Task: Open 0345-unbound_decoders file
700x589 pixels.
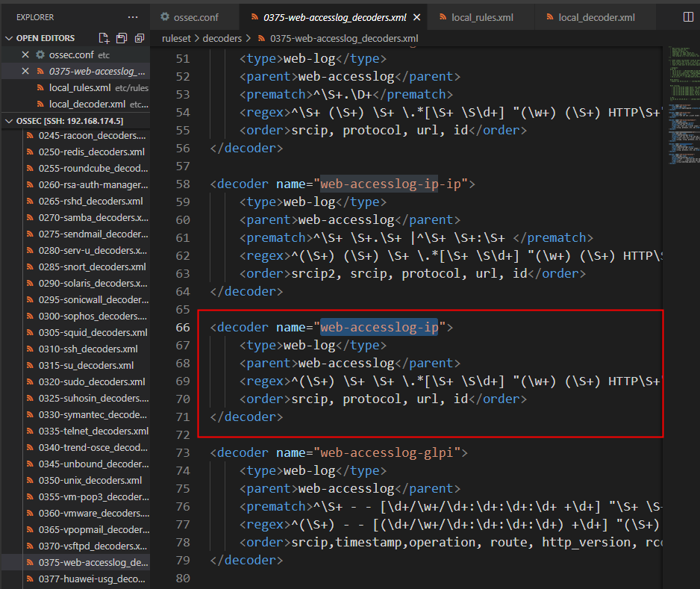Action: (76, 464)
